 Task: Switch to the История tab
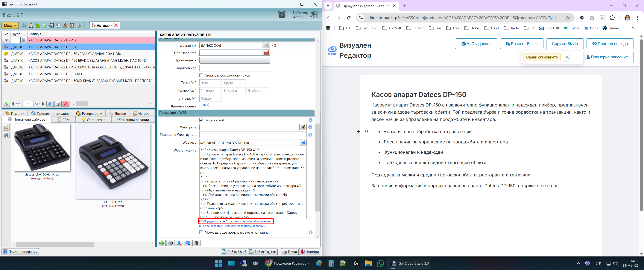[142, 113]
